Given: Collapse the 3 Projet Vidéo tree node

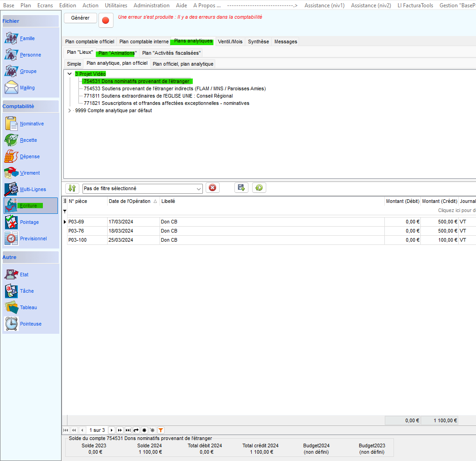Looking at the screenshot, I should (x=70, y=74).
